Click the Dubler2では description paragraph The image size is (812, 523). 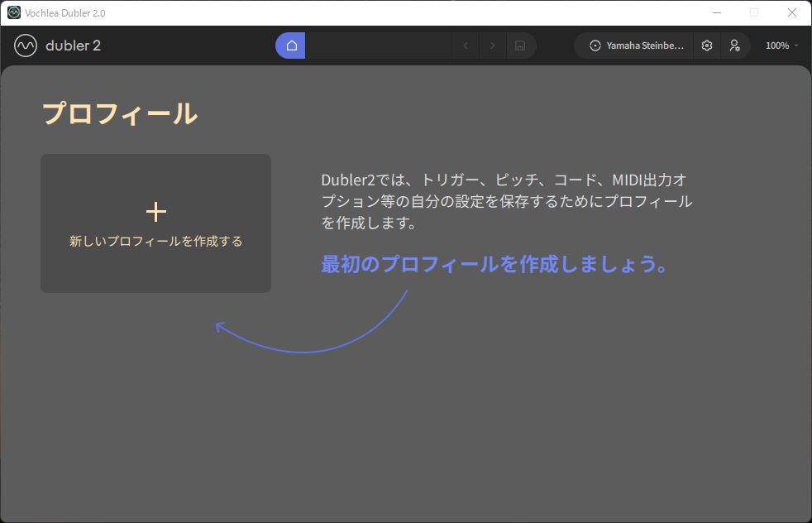(x=506, y=201)
